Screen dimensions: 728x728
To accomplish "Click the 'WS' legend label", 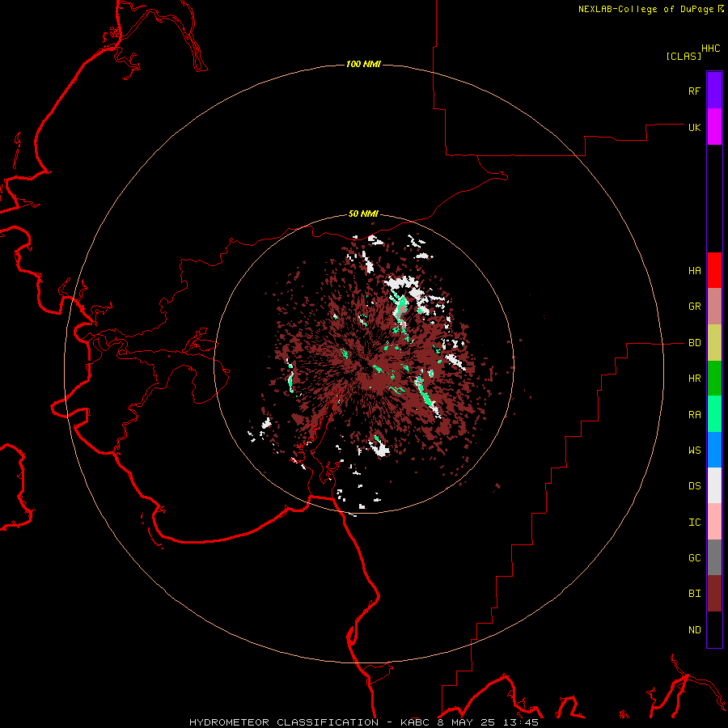I will [x=694, y=451].
